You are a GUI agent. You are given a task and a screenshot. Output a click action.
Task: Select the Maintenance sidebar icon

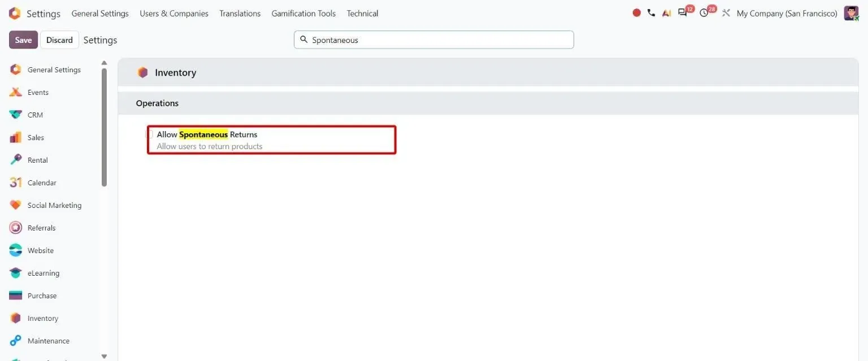click(16, 341)
